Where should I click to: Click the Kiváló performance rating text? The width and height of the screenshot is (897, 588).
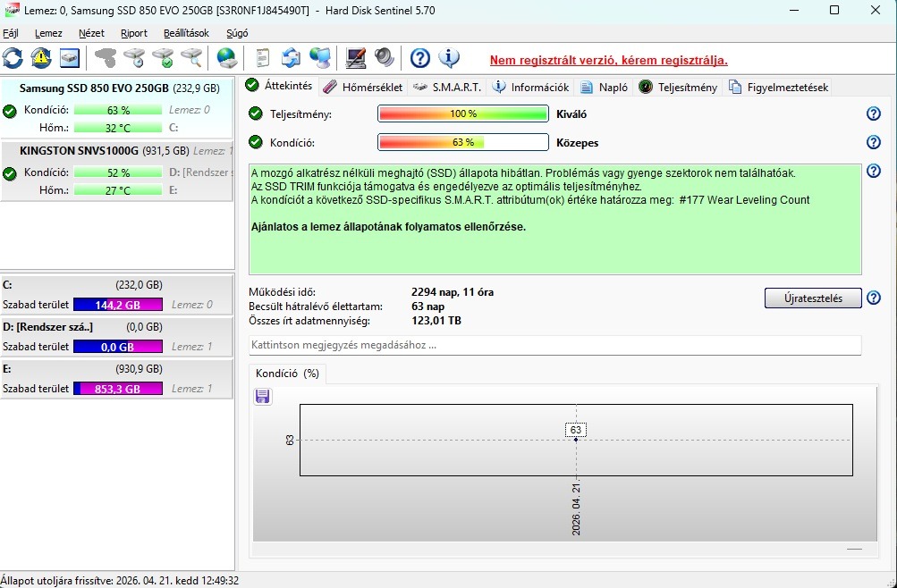pyautogui.click(x=571, y=114)
